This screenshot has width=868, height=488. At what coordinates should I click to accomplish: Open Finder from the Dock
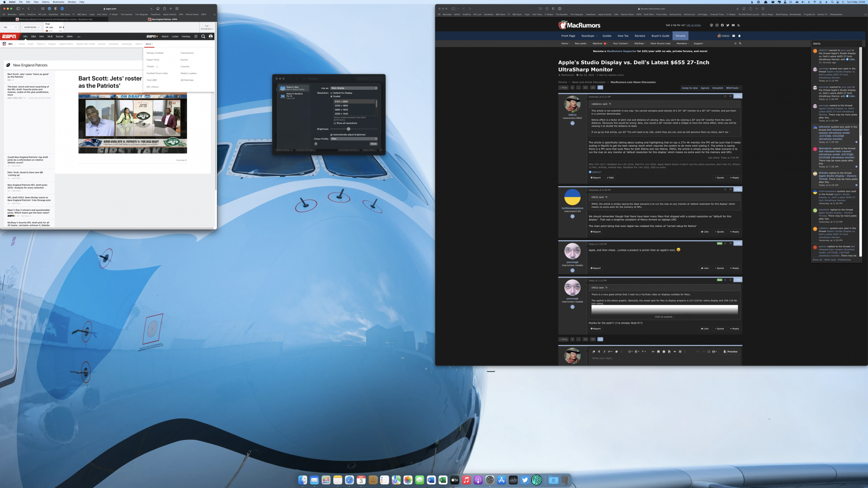coord(303,480)
